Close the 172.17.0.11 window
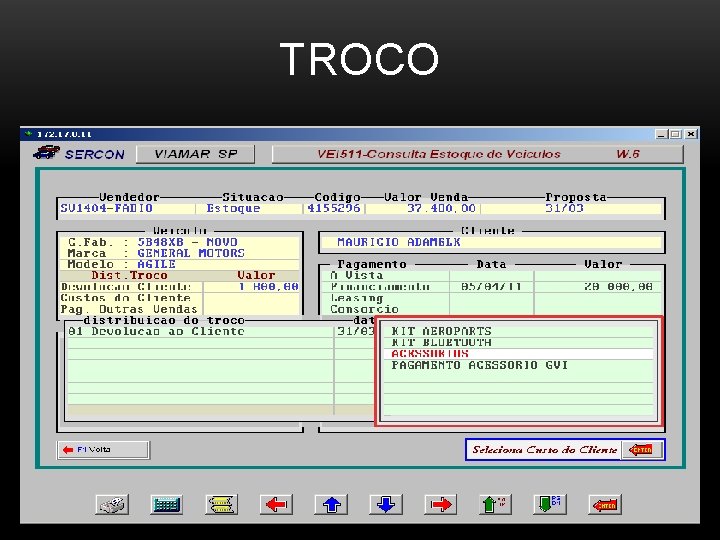The width and height of the screenshot is (720, 540). (691, 134)
